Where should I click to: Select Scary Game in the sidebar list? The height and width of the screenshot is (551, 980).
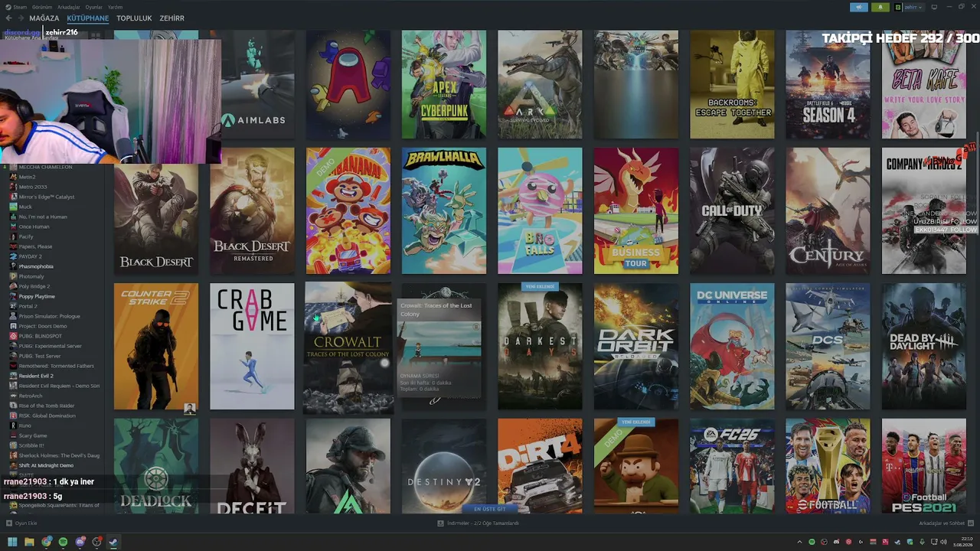pyautogui.click(x=33, y=435)
